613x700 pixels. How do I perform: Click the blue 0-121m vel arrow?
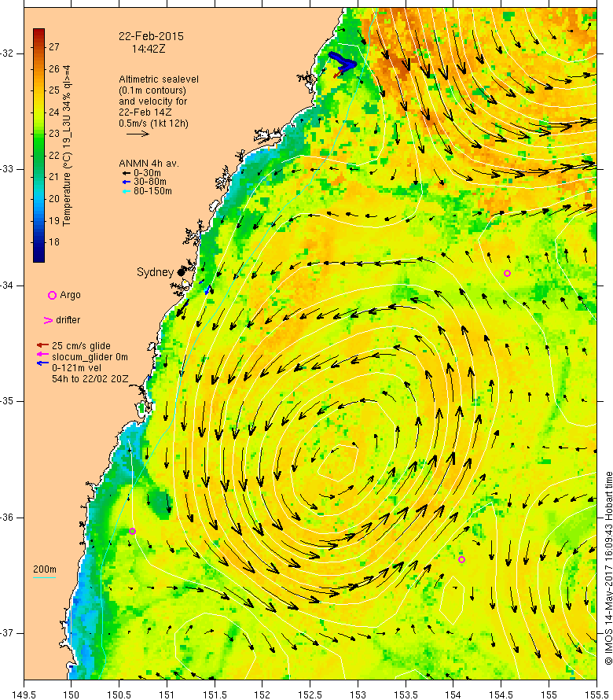pyautogui.click(x=42, y=363)
